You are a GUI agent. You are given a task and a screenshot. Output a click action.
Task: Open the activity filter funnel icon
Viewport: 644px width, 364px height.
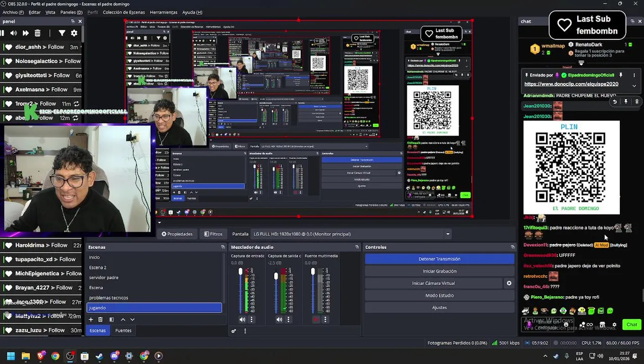[62, 33]
